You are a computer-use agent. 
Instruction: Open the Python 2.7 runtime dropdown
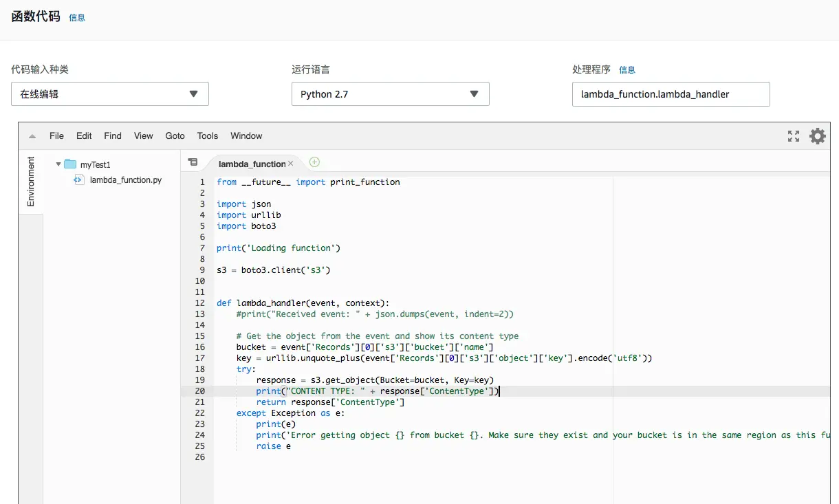[390, 94]
